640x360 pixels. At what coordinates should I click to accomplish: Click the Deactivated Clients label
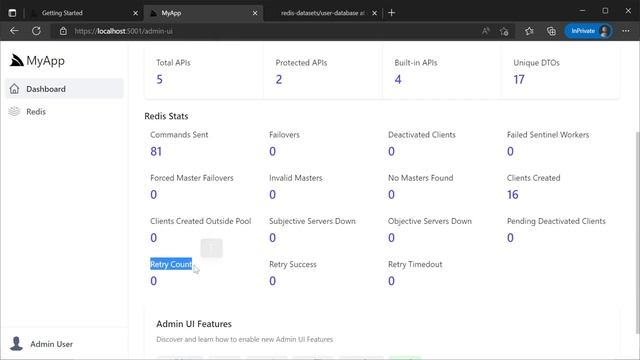coord(422,135)
